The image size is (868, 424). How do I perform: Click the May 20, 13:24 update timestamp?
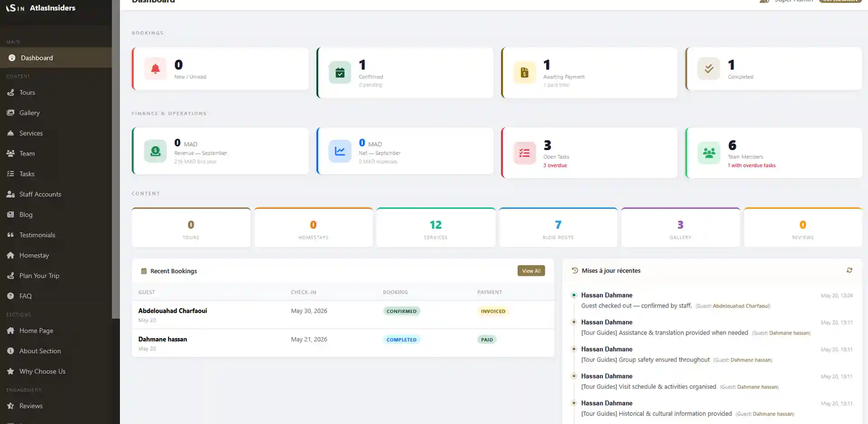pyautogui.click(x=837, y=296)
